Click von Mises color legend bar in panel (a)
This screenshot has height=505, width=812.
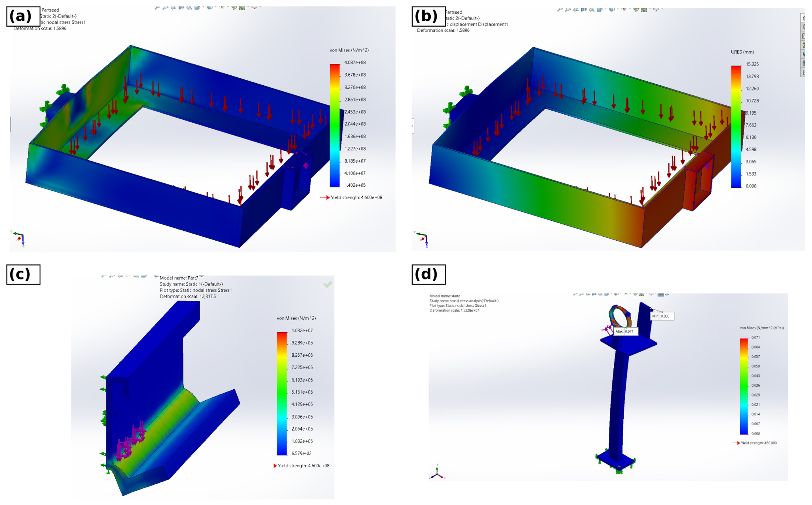(335, 125)
